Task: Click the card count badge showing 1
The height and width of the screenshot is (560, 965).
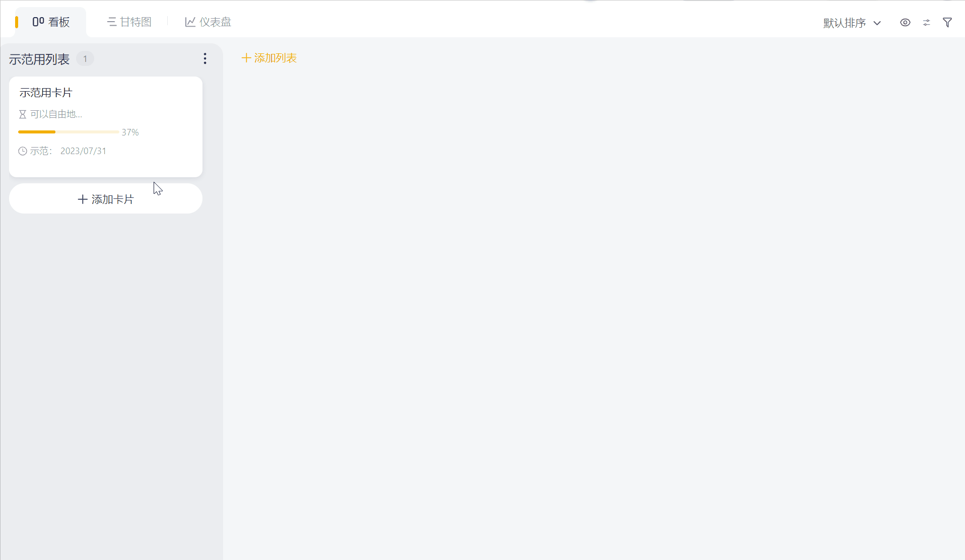Action: point(85,59)
